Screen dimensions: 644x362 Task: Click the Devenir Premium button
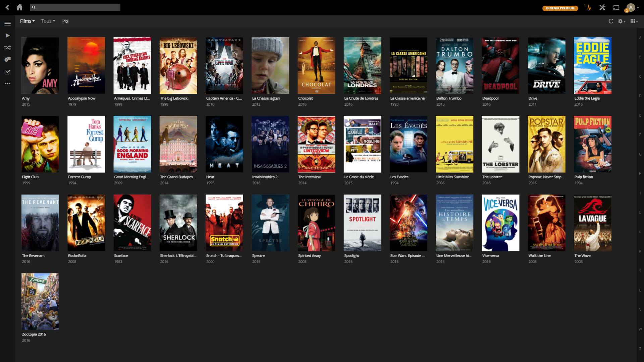point(560,8)
